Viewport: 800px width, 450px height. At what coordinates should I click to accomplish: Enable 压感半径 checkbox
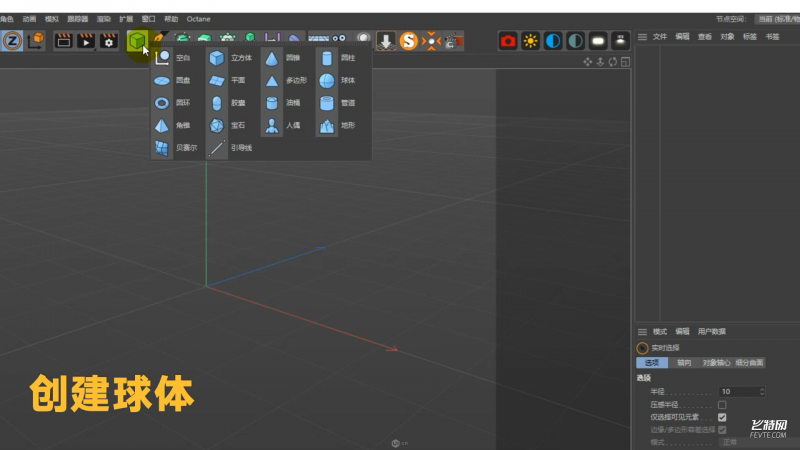pos(722,405)
